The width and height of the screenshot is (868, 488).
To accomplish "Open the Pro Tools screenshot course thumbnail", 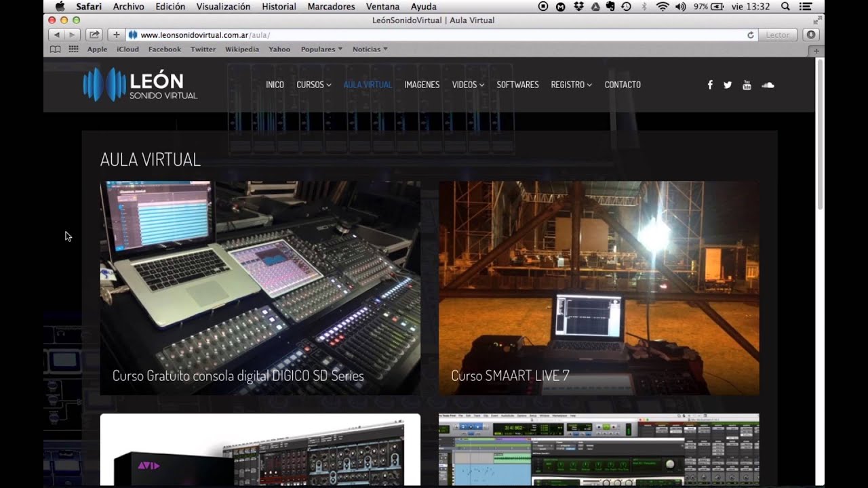I will tap(599, 449).
